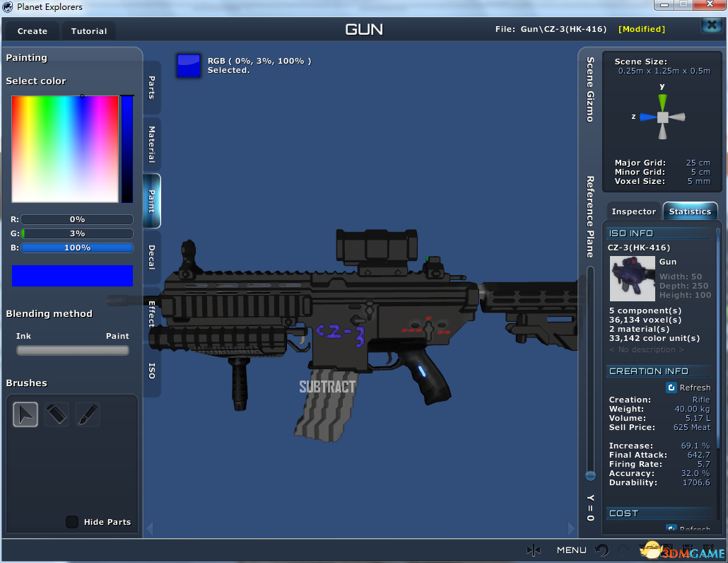Minimize the Planet Explorers window
728x563 pixels.
tap(664, 5)
